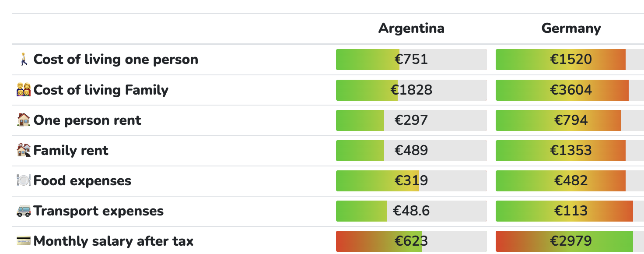Click the houses icon beside Family rent
The height and width of the screenshot is (254, 644).
[24, 150]
